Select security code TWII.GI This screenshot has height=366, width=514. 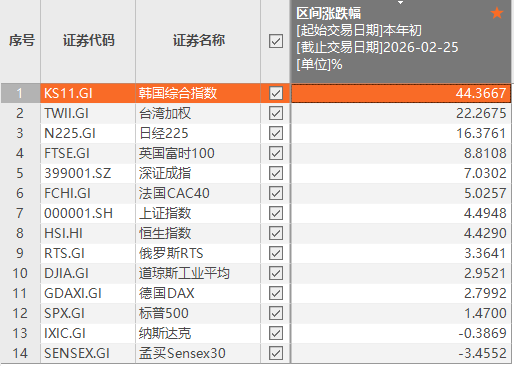pyautogui.click(x=66, y=113)
